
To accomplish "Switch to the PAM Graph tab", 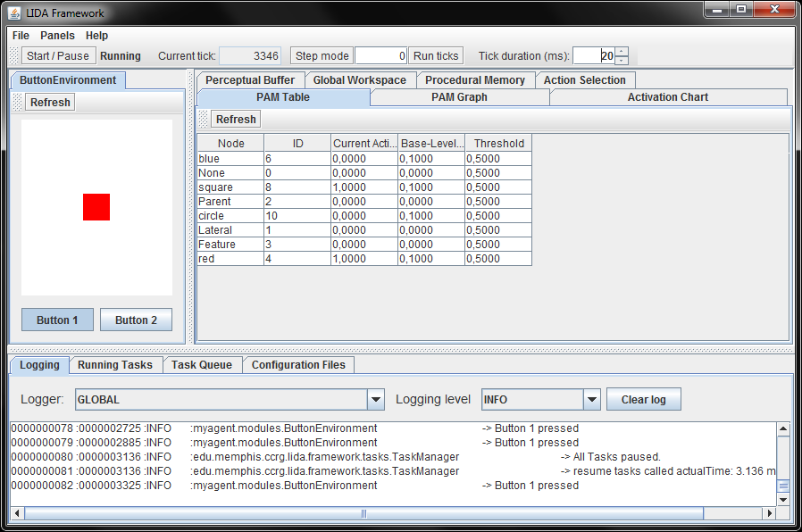I will point(459,97).
